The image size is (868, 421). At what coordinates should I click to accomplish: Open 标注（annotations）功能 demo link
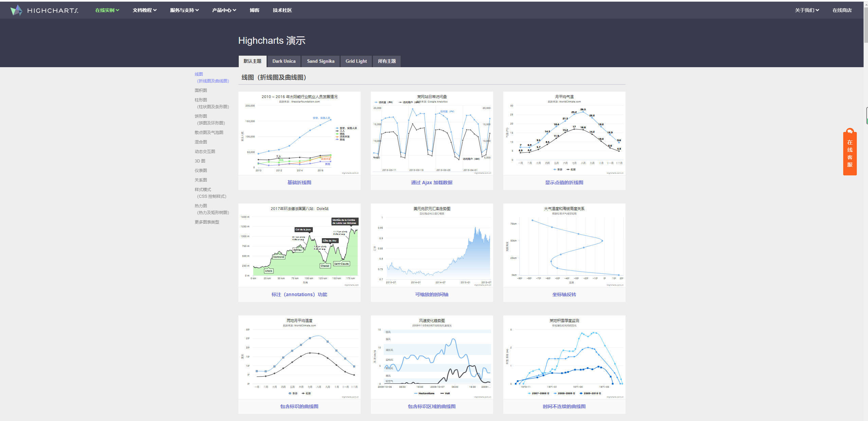(299, 294)
